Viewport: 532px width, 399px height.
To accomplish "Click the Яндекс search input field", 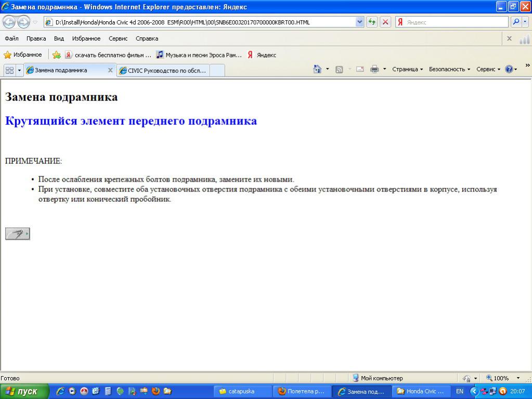I will click(456, 22).
